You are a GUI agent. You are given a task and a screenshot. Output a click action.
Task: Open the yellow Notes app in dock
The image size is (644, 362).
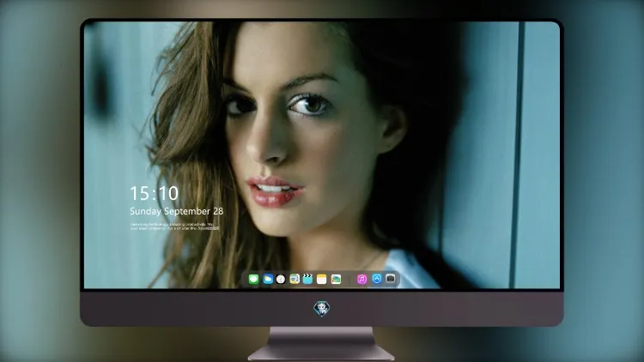coord(322,280)
